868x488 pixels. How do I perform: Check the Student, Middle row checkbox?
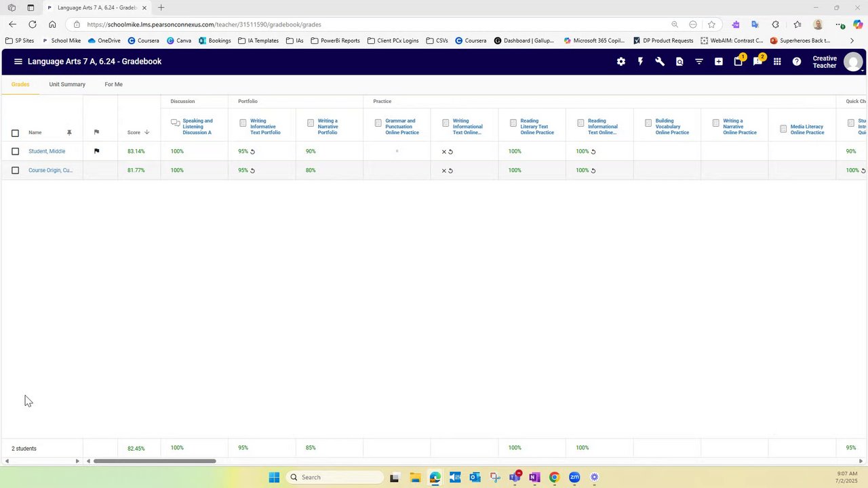pos(15,151)
